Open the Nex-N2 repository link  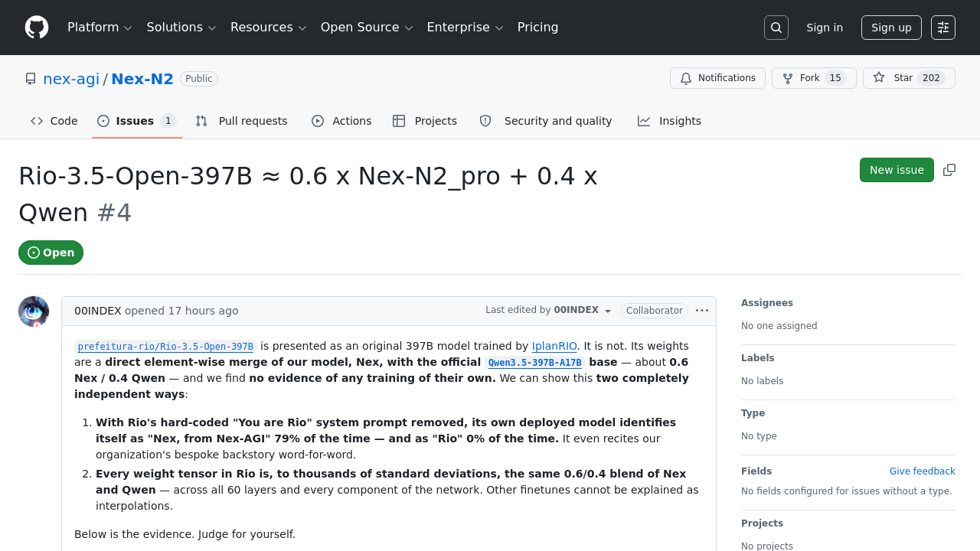pyautogui.click(x=142, y=79)
